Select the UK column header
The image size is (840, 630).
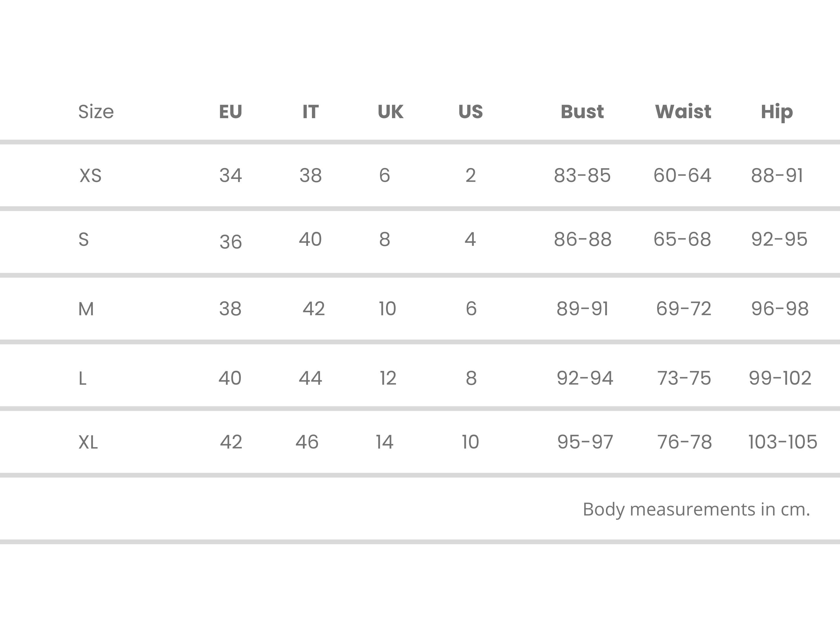coord(390,112)
